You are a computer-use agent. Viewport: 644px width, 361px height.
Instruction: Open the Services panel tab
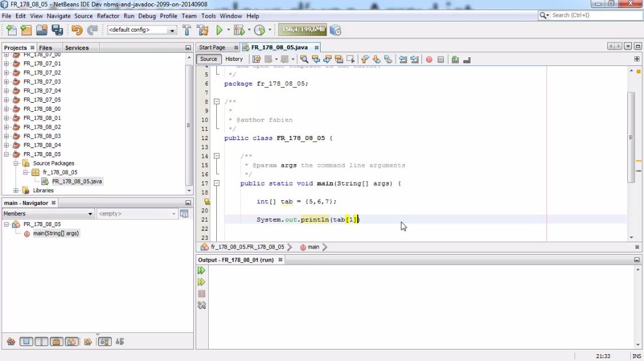pyautogui.click(x=77, y=48)
